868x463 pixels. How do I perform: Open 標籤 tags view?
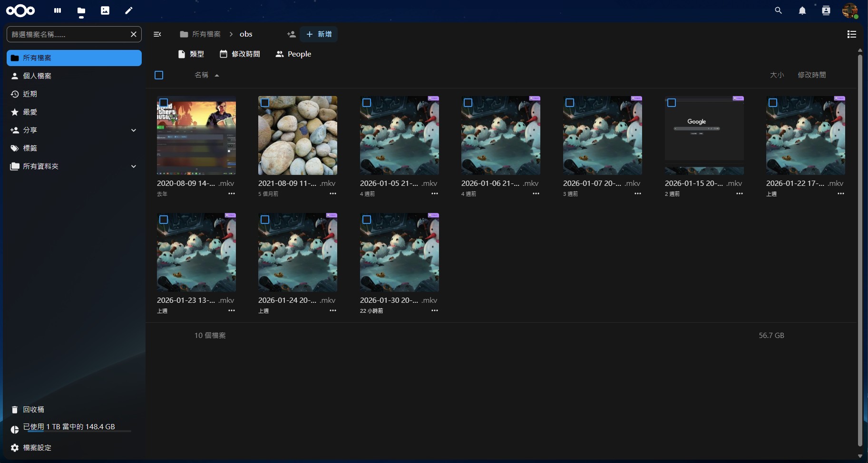click(74, 148)
